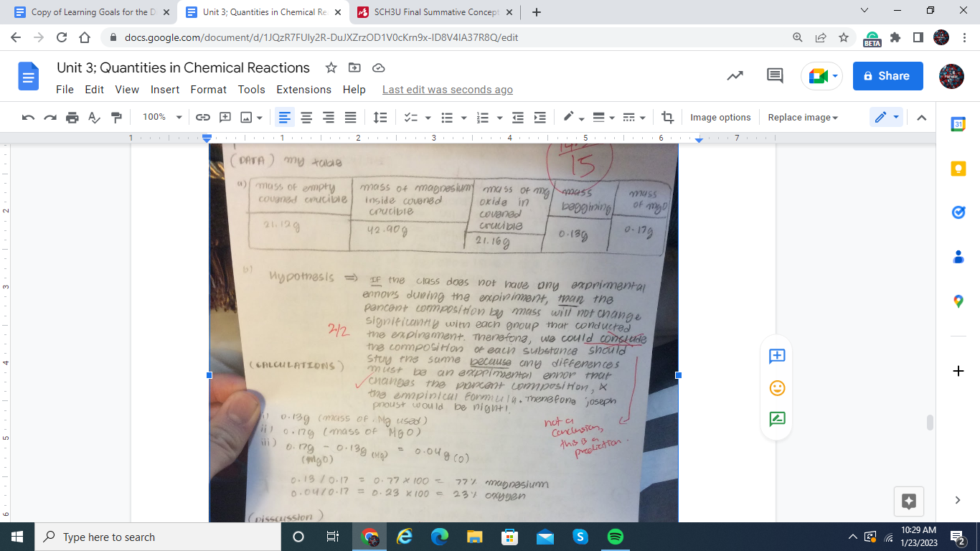This screenshot has width=980, height=551.
Task: Open the File menu
Action: click(x=65, y=90)
